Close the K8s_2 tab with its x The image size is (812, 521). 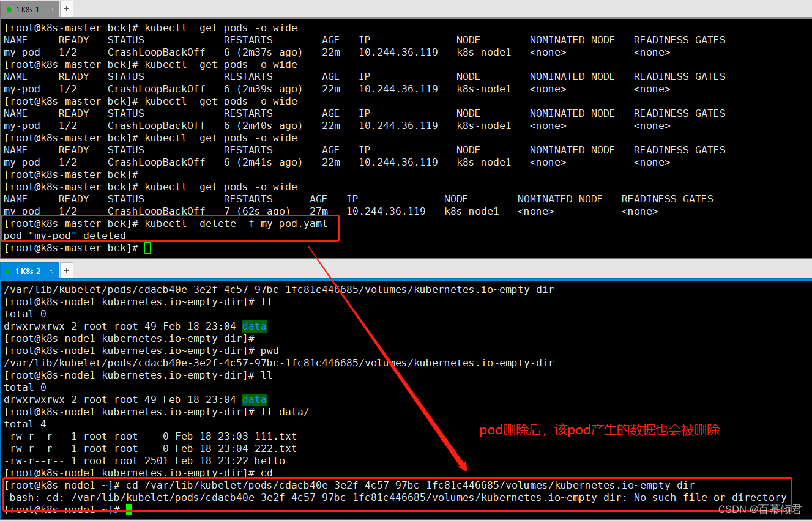(51, 271)
